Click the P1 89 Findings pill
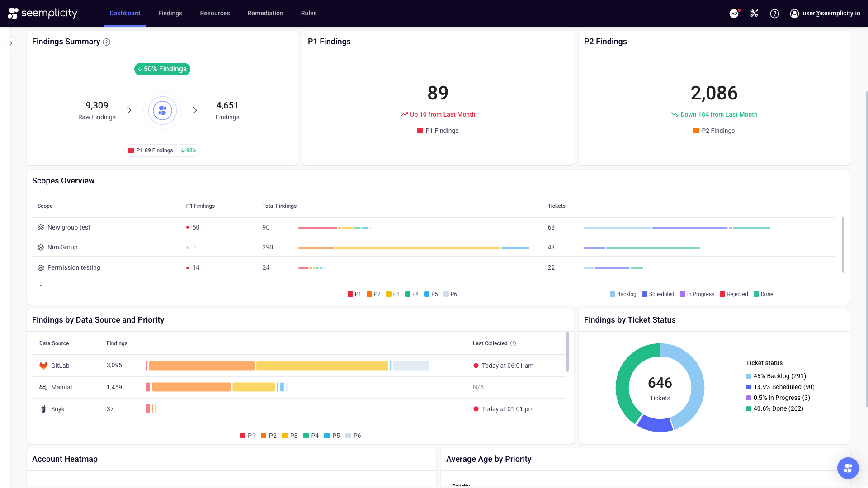The width and height of the screenshot is (868, 488). (x=151, y=150)
